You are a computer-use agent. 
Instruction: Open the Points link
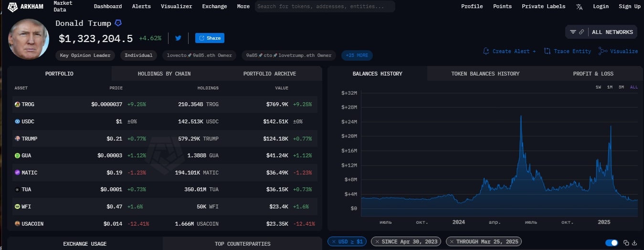pyautogui.click(x=502, y=6)
